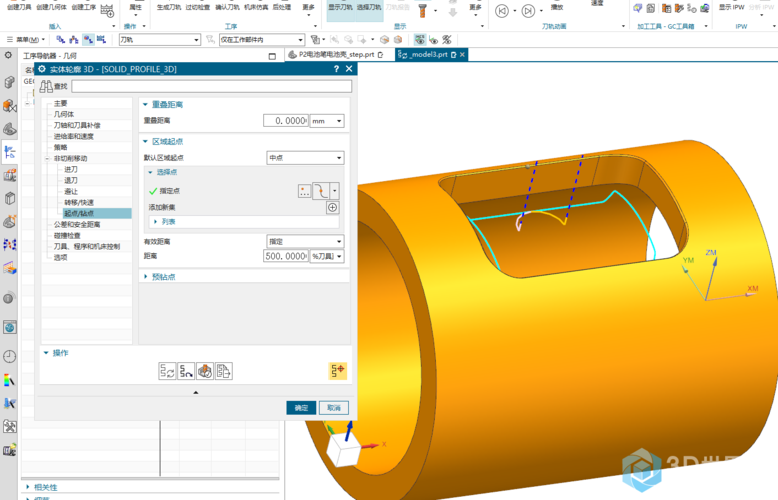
Task: Click the binoculars find icon
Action: (46, 87)
